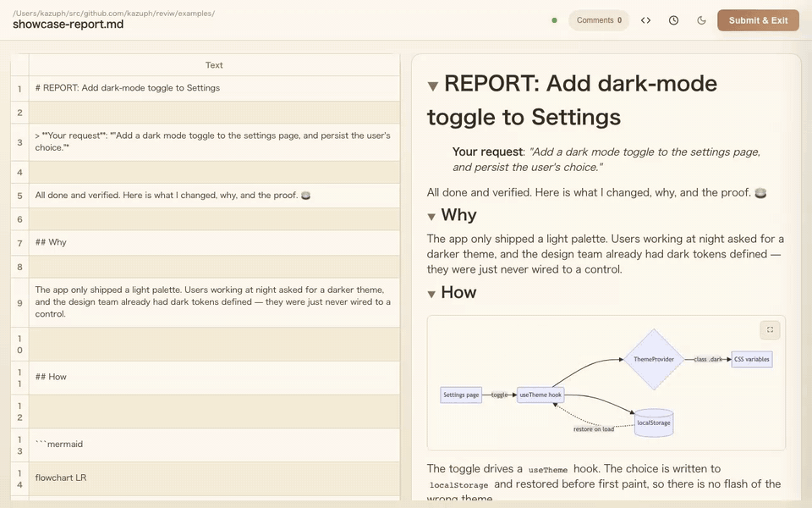
Task: Click the toggle edge label in diagram
Action: (x=499, y=395)
